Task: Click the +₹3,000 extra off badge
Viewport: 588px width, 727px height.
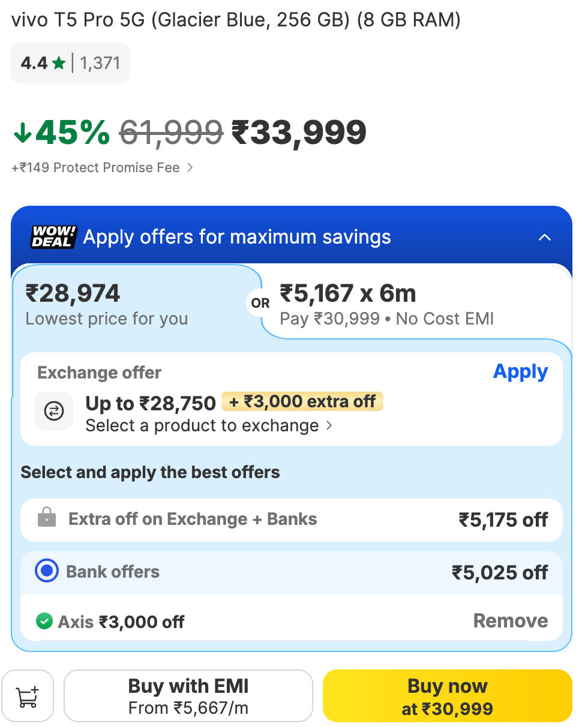Action: click(x=302, y=401)
